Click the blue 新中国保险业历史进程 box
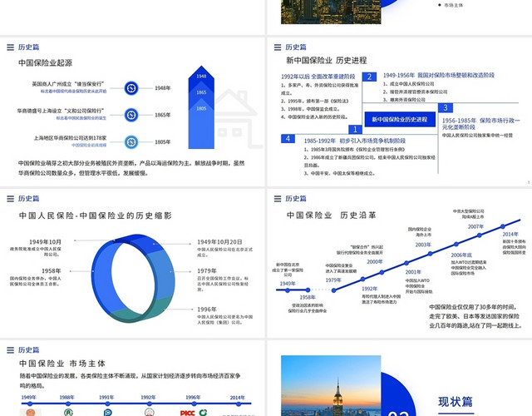 click(x=400, y=120)
